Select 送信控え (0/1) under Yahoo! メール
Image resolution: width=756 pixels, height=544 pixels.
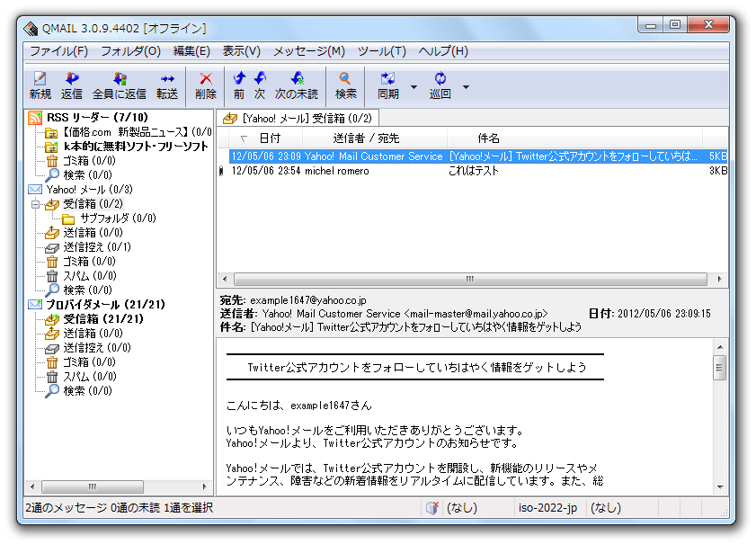97,247
